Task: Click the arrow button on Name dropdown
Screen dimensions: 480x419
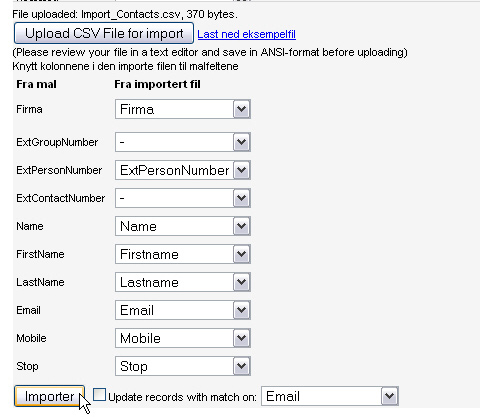Action: pos(241,226)
